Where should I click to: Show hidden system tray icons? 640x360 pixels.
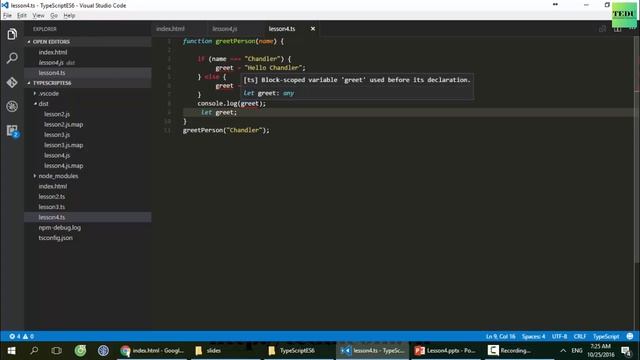(x=563, y=351)
